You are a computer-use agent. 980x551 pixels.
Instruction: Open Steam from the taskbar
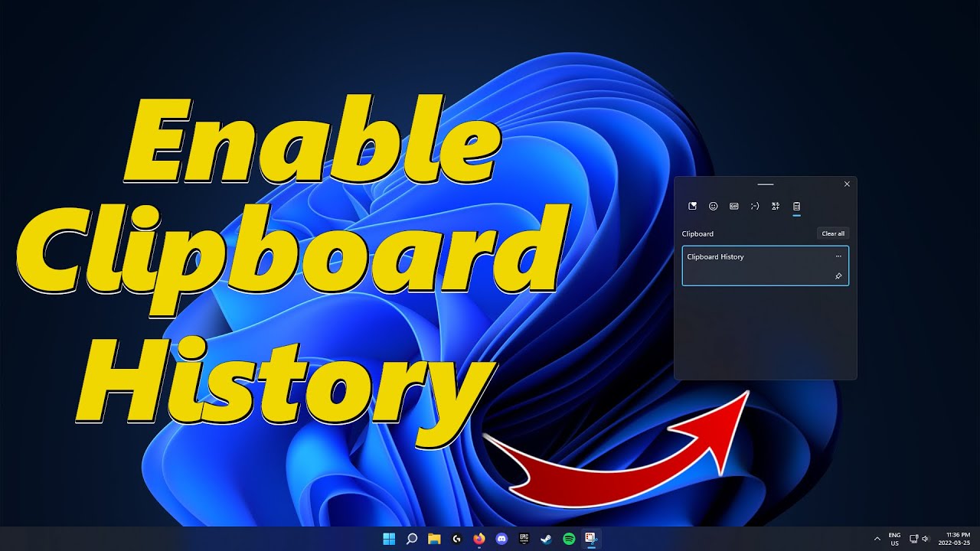tap(547, 539)
